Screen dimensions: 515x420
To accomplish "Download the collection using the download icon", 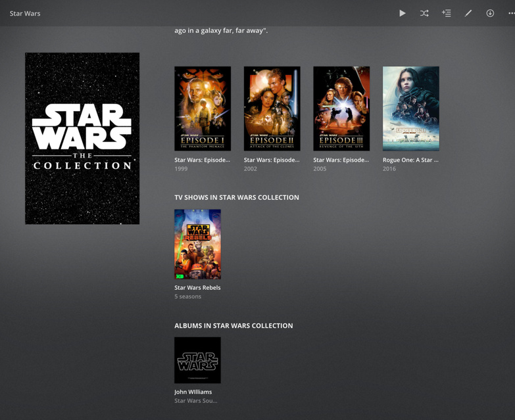I will pyautogui.click(x=490, y=13).
